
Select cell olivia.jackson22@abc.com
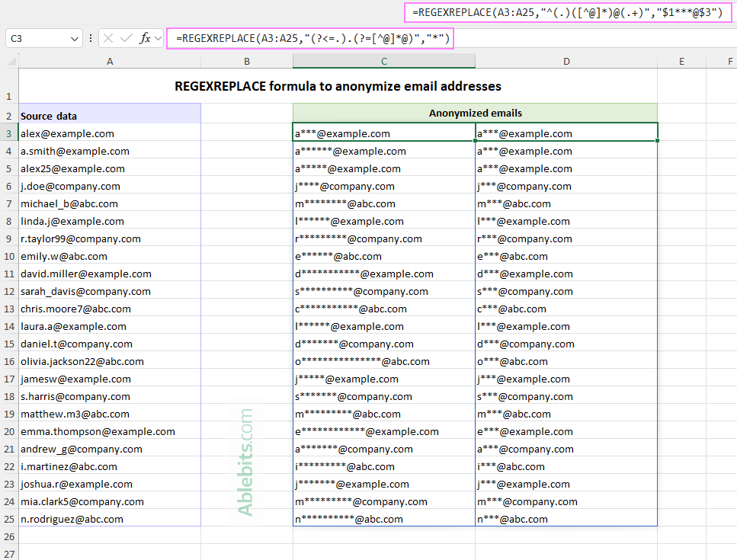pyautogui.click(x=110, y=361)
